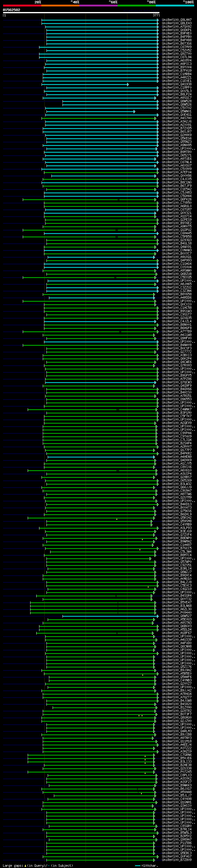Click the alignment bar for UniRef100_Q5WN01

[90, 111]
